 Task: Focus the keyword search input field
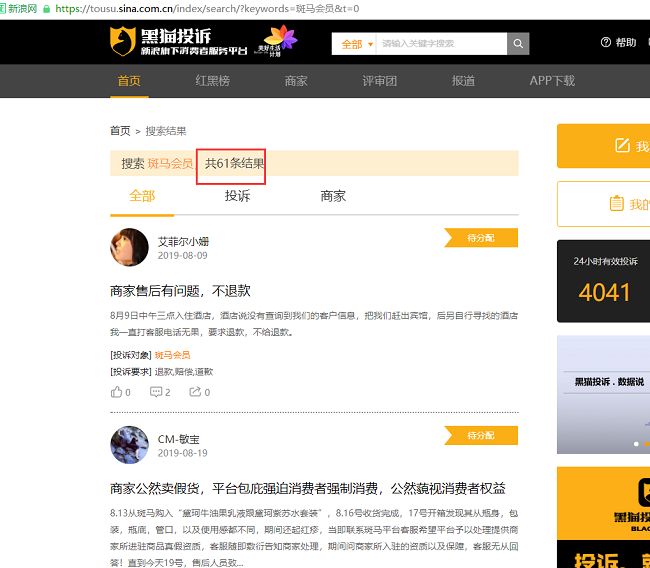(x=441, y=44)
